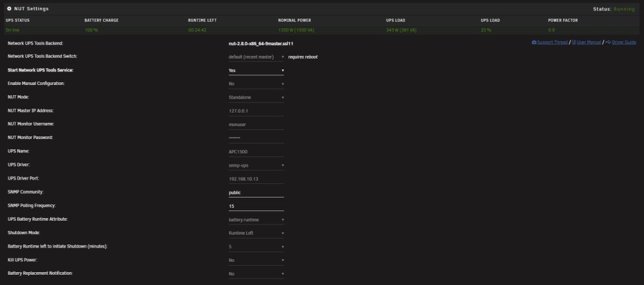Expand Enable Manual Configuration dropdown

[x=256, y=84]
